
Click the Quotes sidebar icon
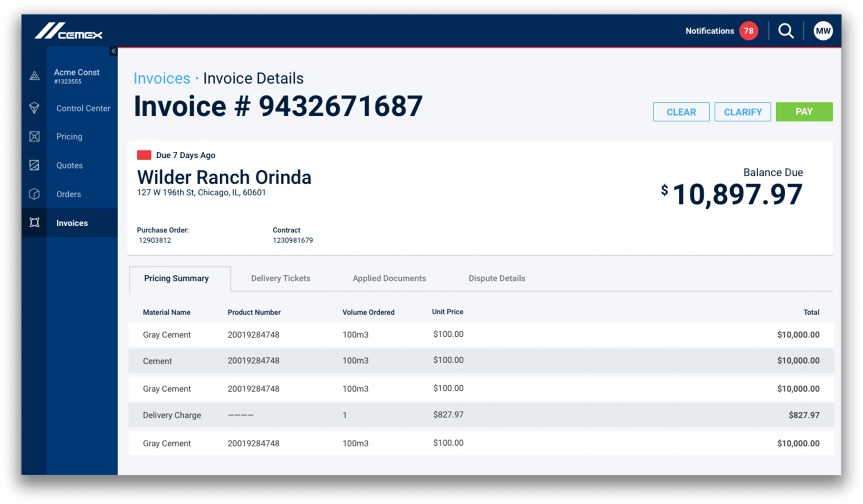click(x=34, y=165)
